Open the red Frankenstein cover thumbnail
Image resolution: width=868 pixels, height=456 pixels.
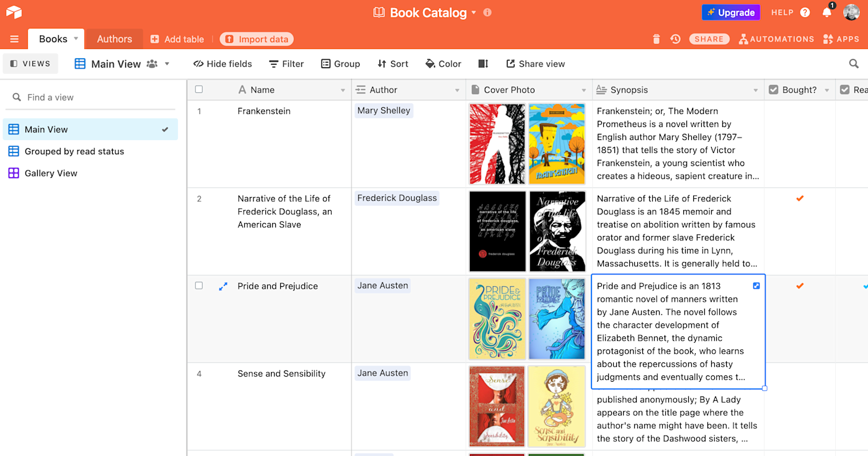(x=497, y=144)
